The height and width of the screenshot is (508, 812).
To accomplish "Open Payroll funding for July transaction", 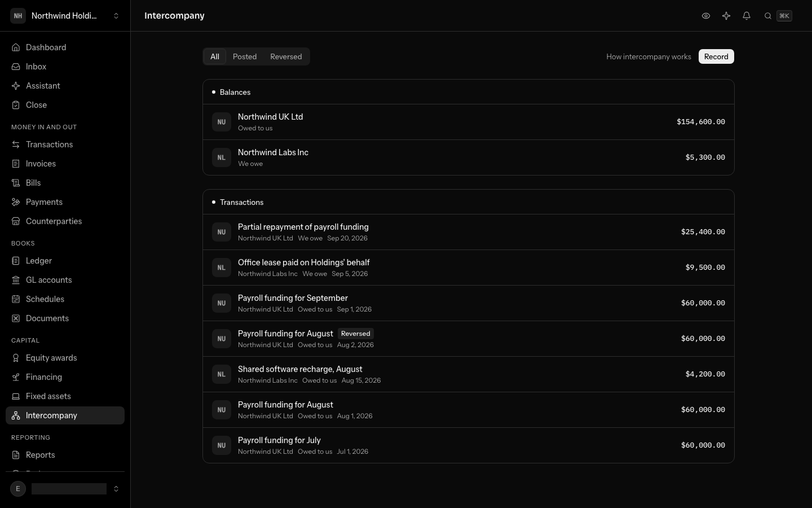I will click(469, 445).
